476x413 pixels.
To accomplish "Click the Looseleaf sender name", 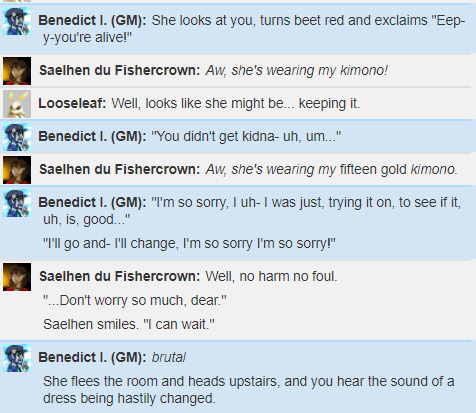I will point(72,103).
